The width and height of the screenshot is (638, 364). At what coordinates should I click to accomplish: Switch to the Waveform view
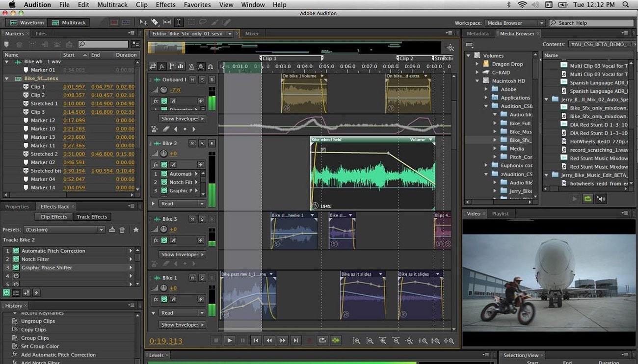27,22
